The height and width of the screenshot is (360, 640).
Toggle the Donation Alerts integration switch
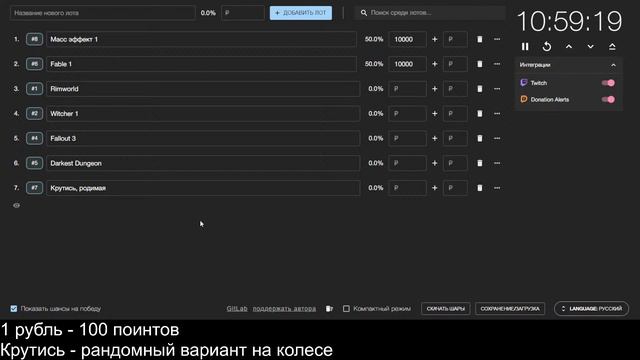tap(608, 100)
